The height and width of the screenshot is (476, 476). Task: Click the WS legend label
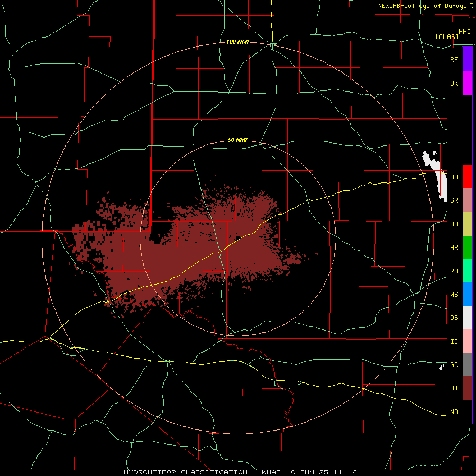pos(454,295)
